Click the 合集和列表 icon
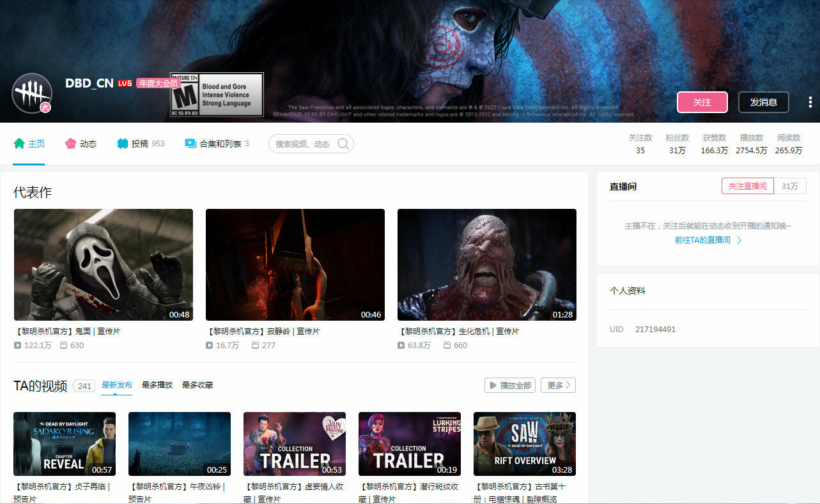This screenshot has height=504, width=820. [x=190, y=144]
